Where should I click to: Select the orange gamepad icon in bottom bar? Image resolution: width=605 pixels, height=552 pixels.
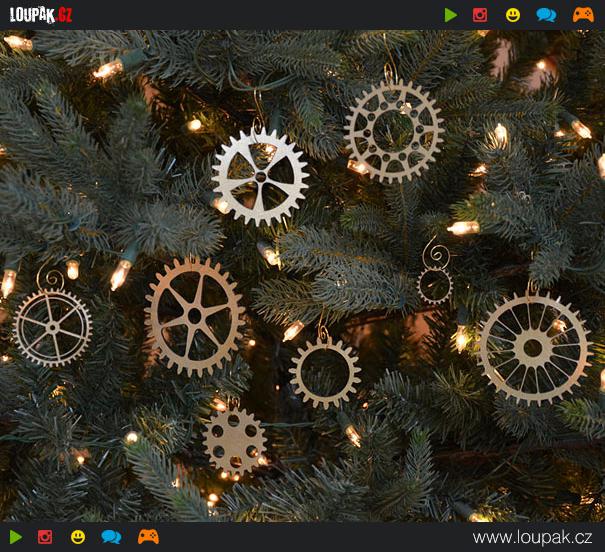tap(148, 537)
